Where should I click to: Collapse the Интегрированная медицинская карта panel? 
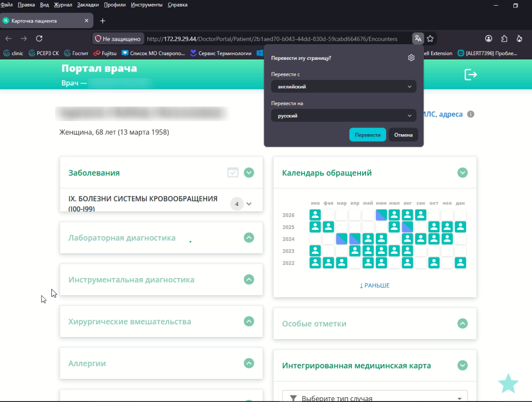pos(462,366)
